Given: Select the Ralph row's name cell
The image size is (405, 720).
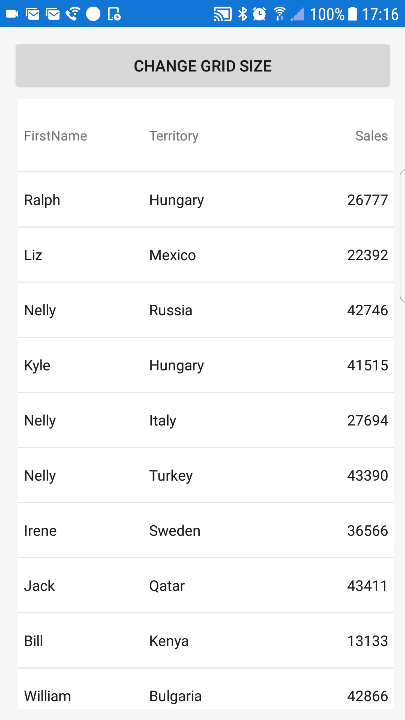Looking at the screenshot, I should point(42,200).
